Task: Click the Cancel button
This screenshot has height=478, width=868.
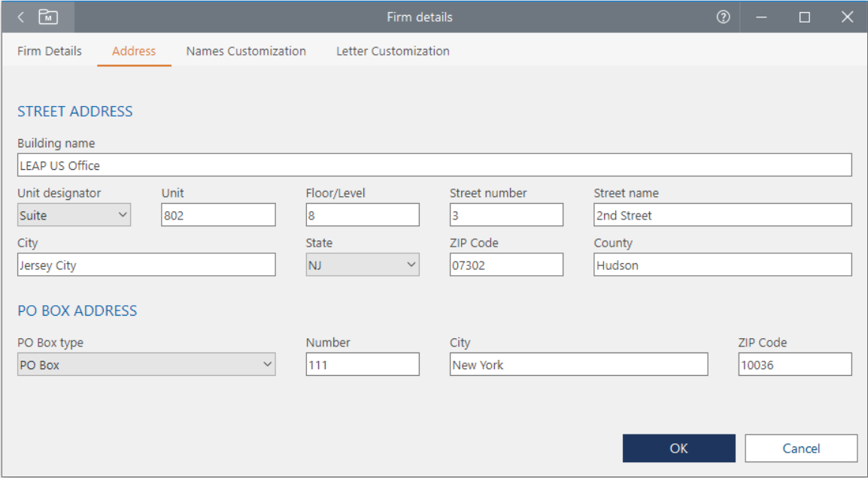Action: click(801, 448)
